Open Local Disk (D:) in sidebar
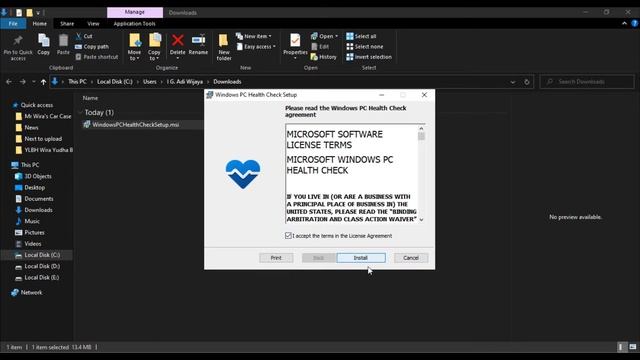Screen dimensions: 640x360 [x=42, y=266]
